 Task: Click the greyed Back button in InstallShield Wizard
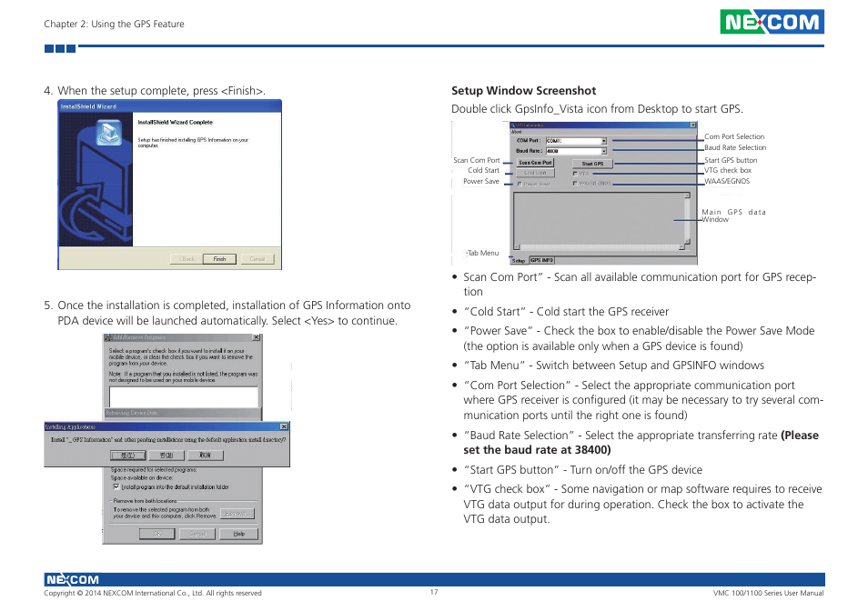click(187, 259)
